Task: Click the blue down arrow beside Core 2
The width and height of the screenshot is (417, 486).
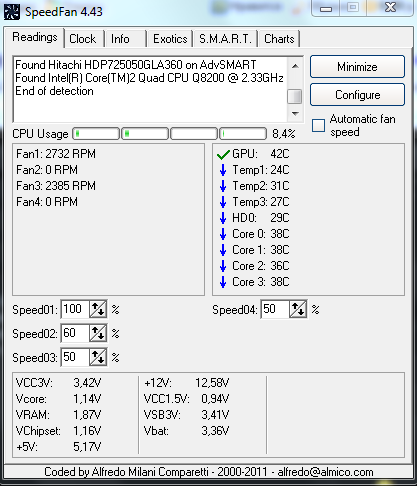Action: (223, 266)
